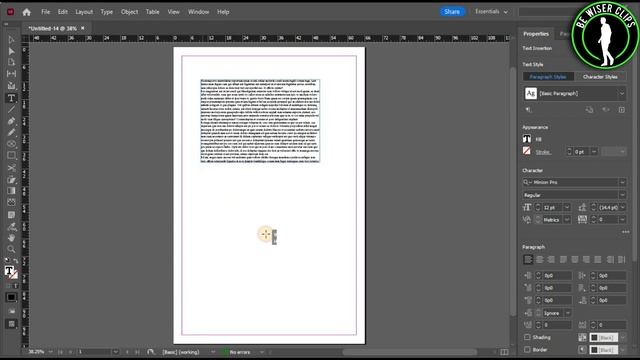Select the Note tool
640x360 pixels.
pyautogui.click(x=11, y=214)
